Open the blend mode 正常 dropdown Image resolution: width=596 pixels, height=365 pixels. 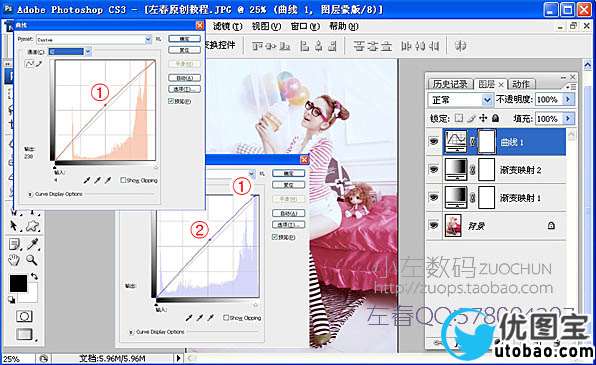click(487, 100)
